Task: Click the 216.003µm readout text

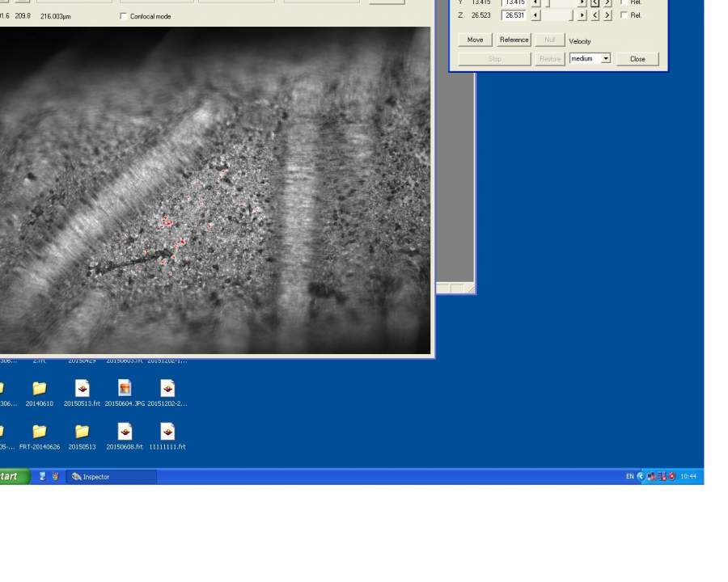Action: point(56,16)
